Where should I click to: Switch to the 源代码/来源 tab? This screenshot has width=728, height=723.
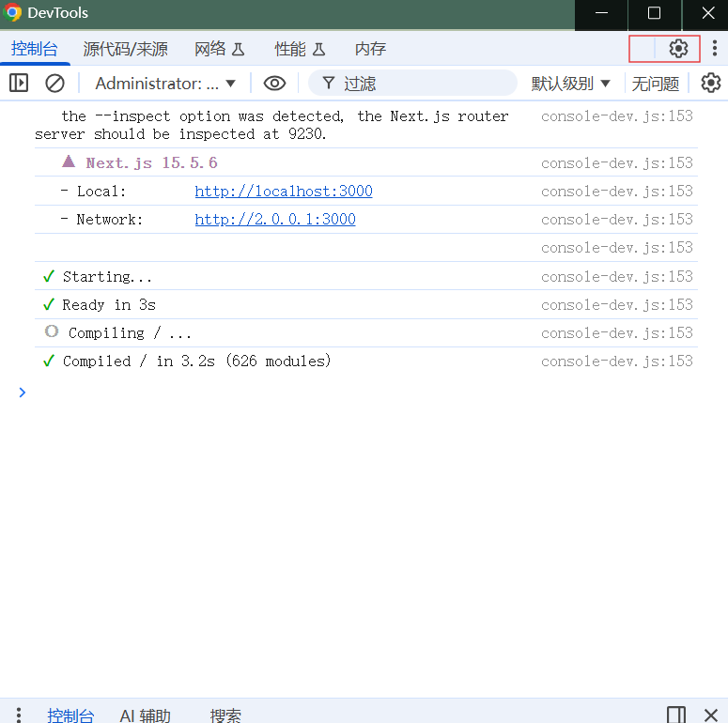pyautogui.click(x=125, y=49)
